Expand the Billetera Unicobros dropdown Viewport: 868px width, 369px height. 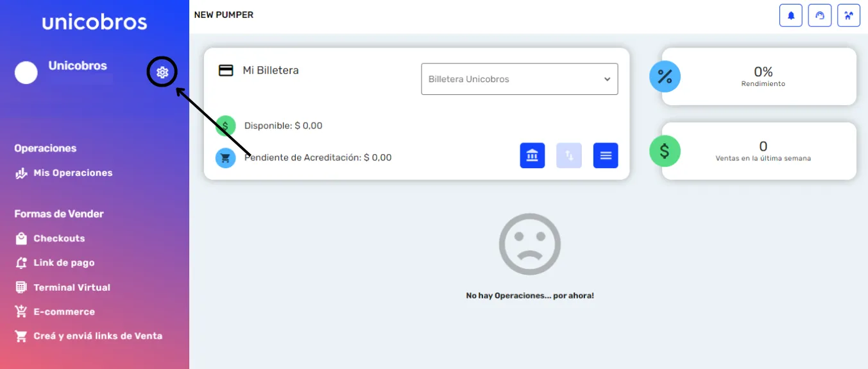pos(520,79)
